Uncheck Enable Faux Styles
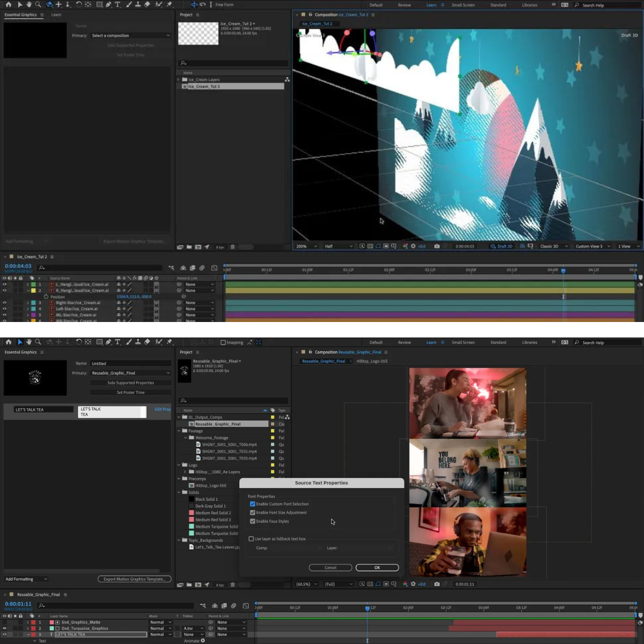Image resolution: width=644 pixels, height=644 pixels. tap(252, 521)
